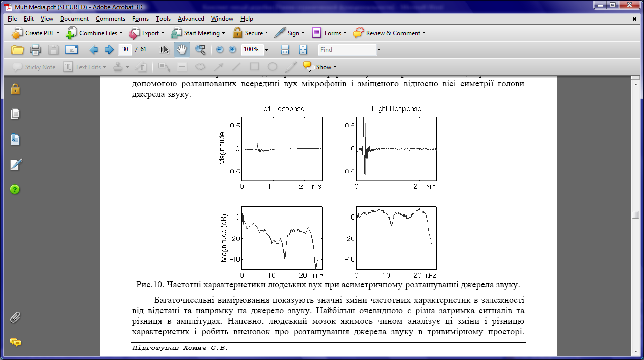Choose the Stamp tool icon

tap(118, 67)
